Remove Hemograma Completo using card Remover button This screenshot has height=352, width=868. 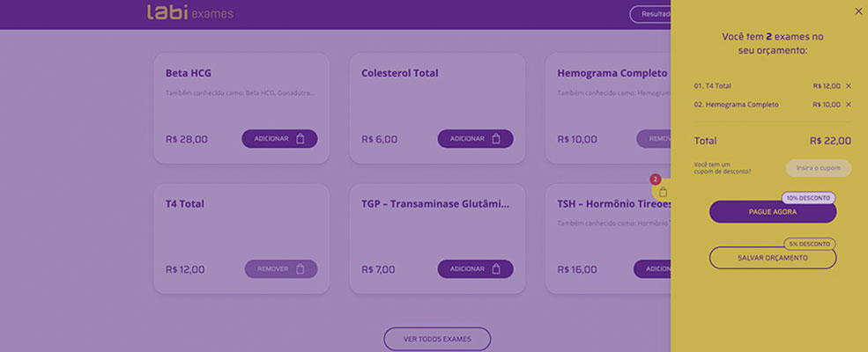pyautogui.click(x=654, y=139)
